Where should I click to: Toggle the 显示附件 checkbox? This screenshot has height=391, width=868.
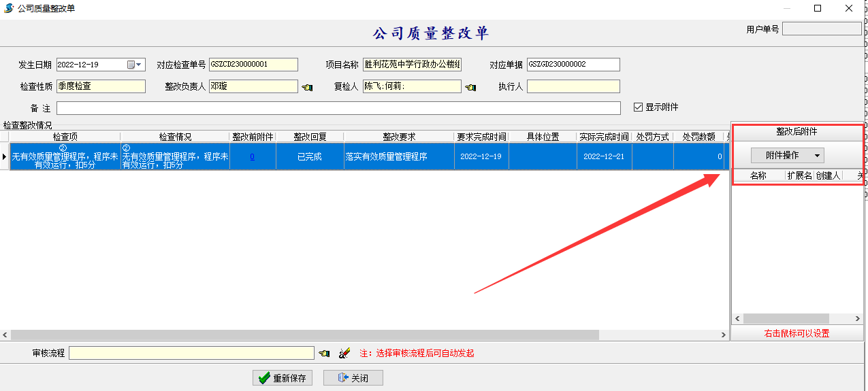coord(638,107)
